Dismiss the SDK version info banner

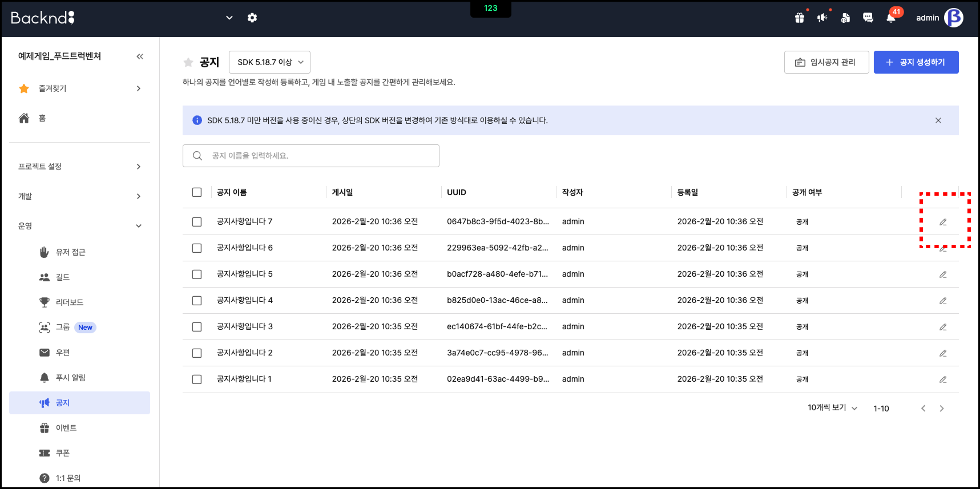click(x=938, y=120)
